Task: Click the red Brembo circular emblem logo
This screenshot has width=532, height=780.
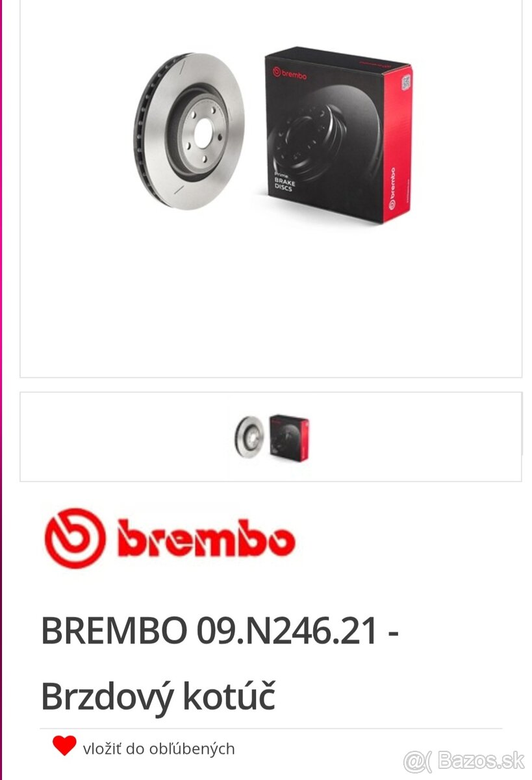Action: [x=75, y=538]
